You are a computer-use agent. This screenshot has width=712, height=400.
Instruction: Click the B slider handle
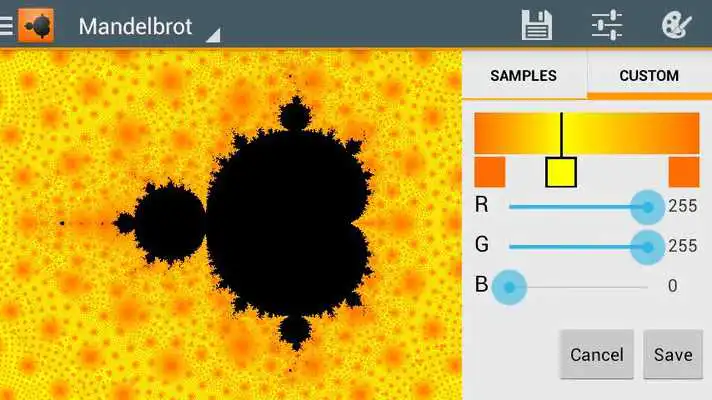click(x=509, y=287)
